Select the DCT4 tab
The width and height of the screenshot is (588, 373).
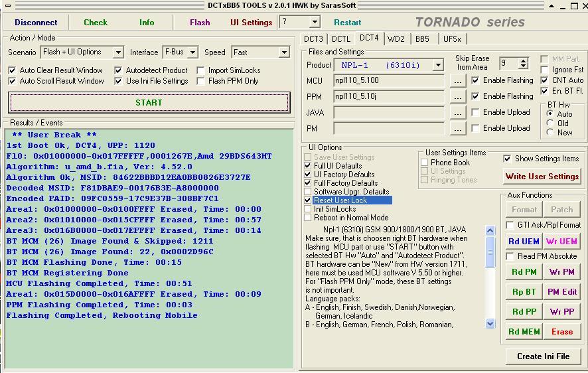point(369,38)
